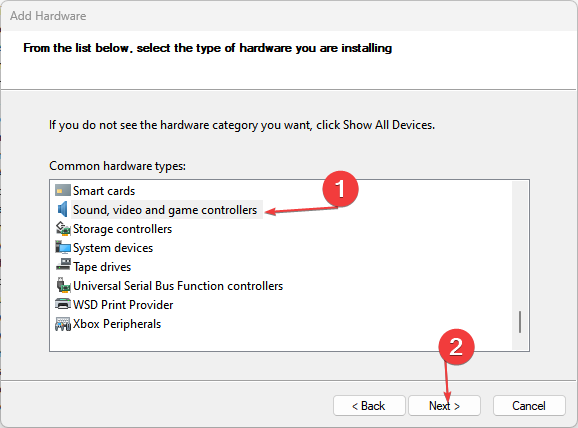This screenshot has height=428, width=578.
Task: Click the hardware list scrollbar thumb
Action: point(520,322)
